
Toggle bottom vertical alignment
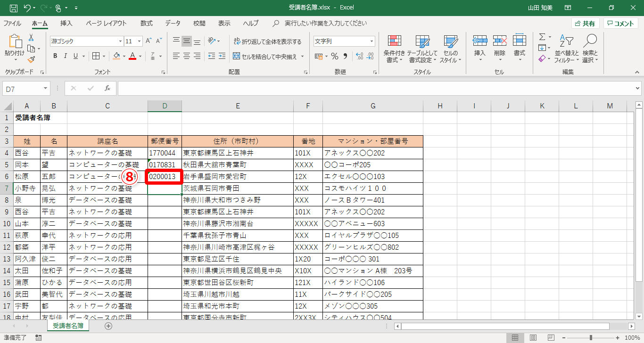coord(198,41)
